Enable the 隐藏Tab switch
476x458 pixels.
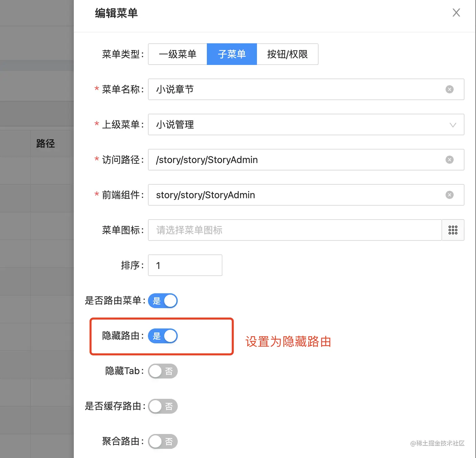pos(163,371)
